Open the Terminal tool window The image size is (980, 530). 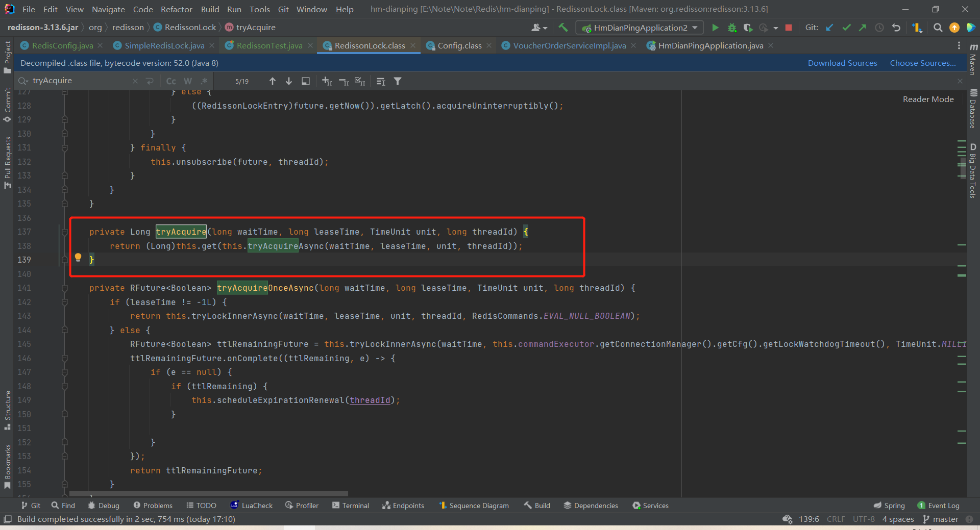click(350, 506)
